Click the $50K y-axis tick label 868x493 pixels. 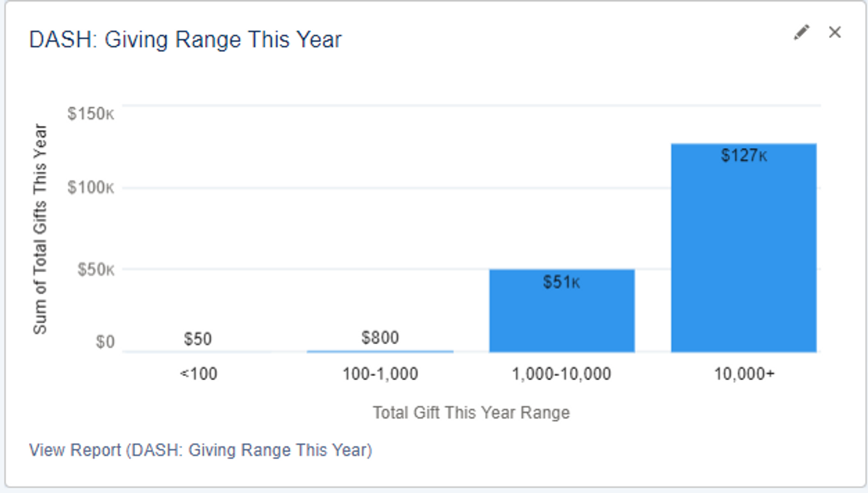(x=96, y=270)
